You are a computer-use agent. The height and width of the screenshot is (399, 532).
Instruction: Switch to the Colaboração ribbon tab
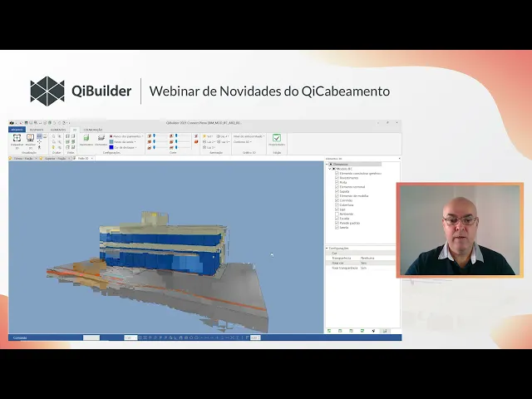pyautogui.click(x=93, y=130)
